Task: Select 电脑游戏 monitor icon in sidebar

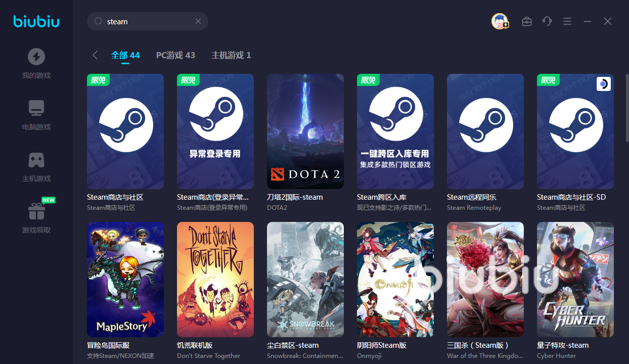Action: [36, 108]
